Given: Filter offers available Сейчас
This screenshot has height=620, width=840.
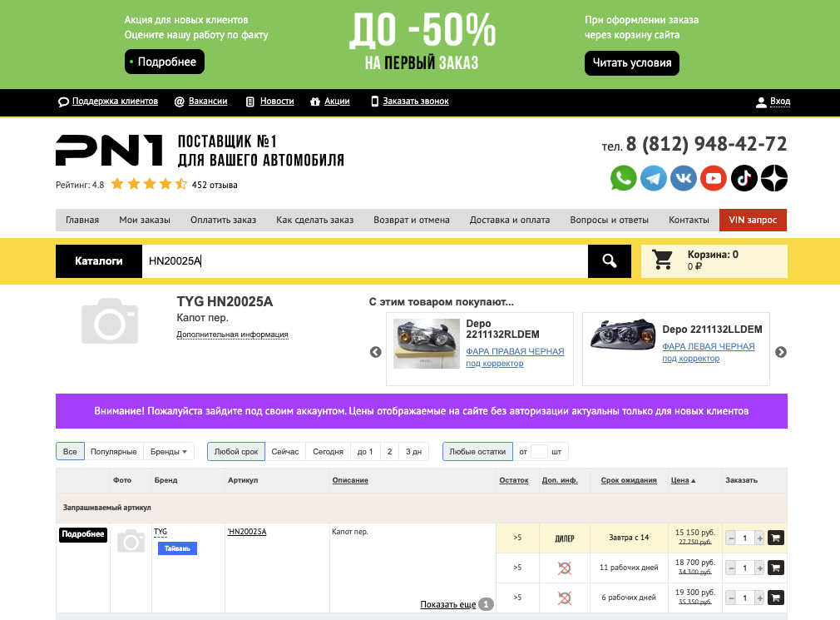Looking at the screenshot, I should click(x=285, y=452).
